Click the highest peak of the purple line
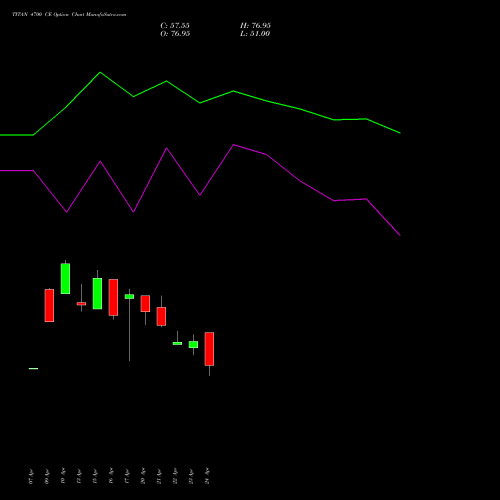Viewport: 500px width, 500px height. pyautogui.click(x=234, y=145)
